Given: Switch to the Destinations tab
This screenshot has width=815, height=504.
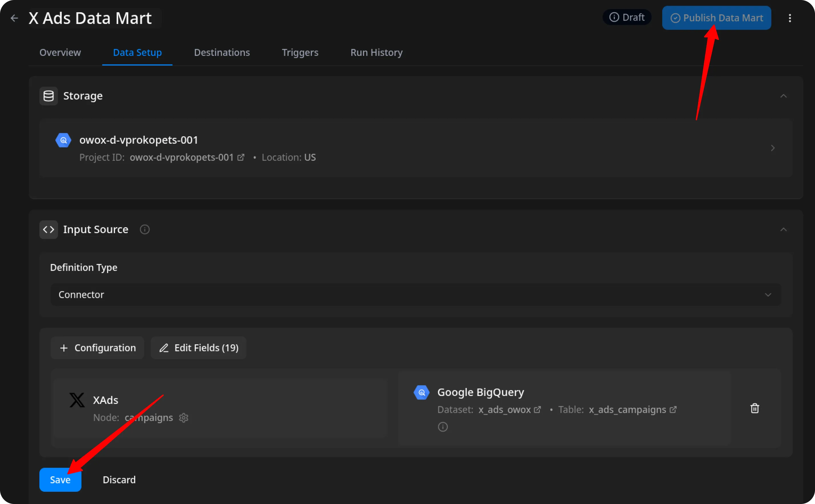Looking at the screenshot, I should 222,52.
